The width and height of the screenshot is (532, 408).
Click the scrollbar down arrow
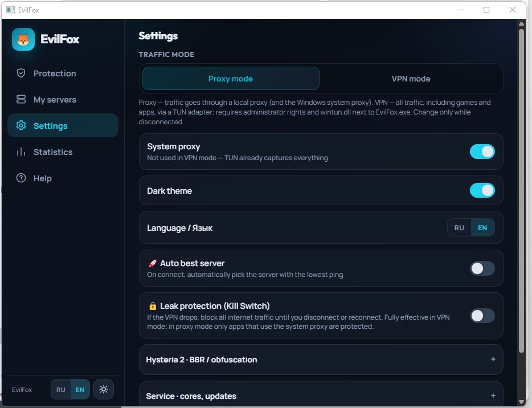click(522, 402)
